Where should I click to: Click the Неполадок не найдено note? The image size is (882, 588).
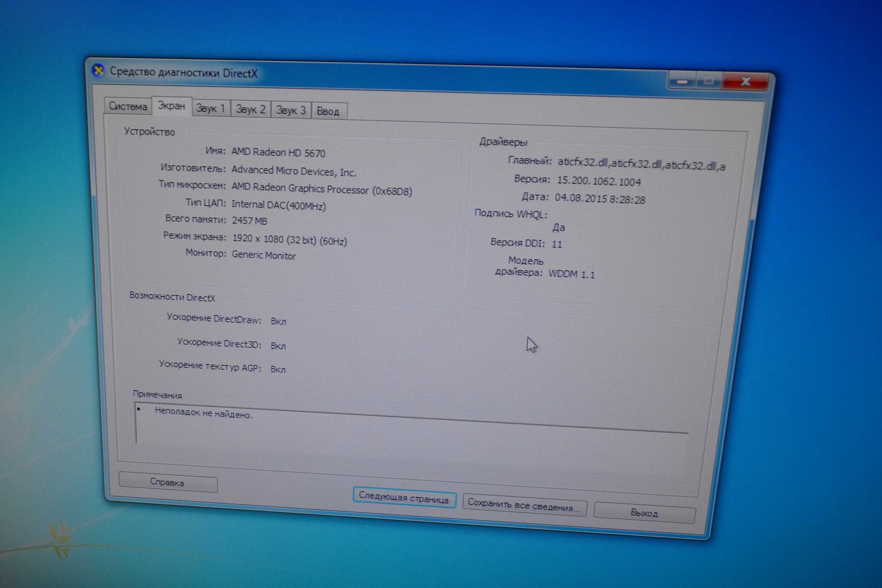204,413
